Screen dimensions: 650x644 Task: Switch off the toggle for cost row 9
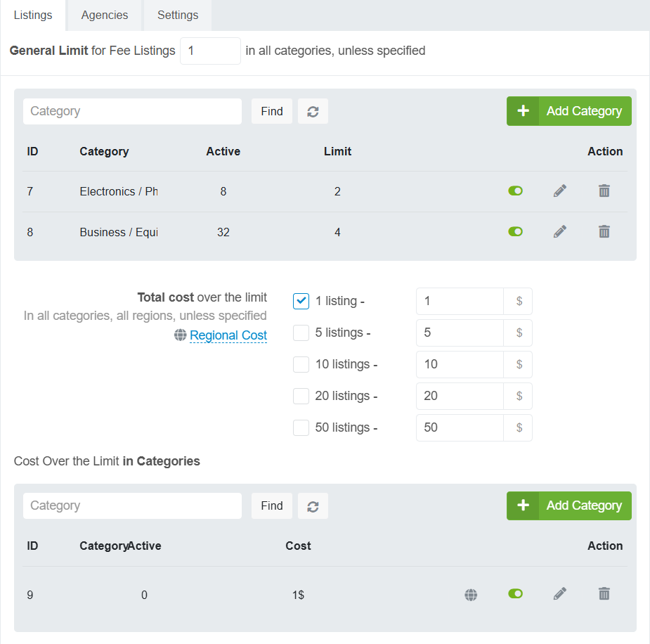point(515,594)
